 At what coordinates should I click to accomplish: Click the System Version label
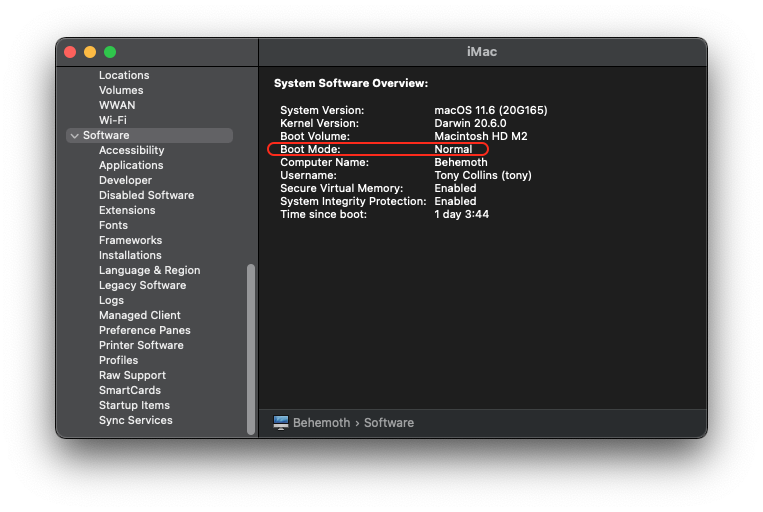pyautogui.click(x=322, y=110)
